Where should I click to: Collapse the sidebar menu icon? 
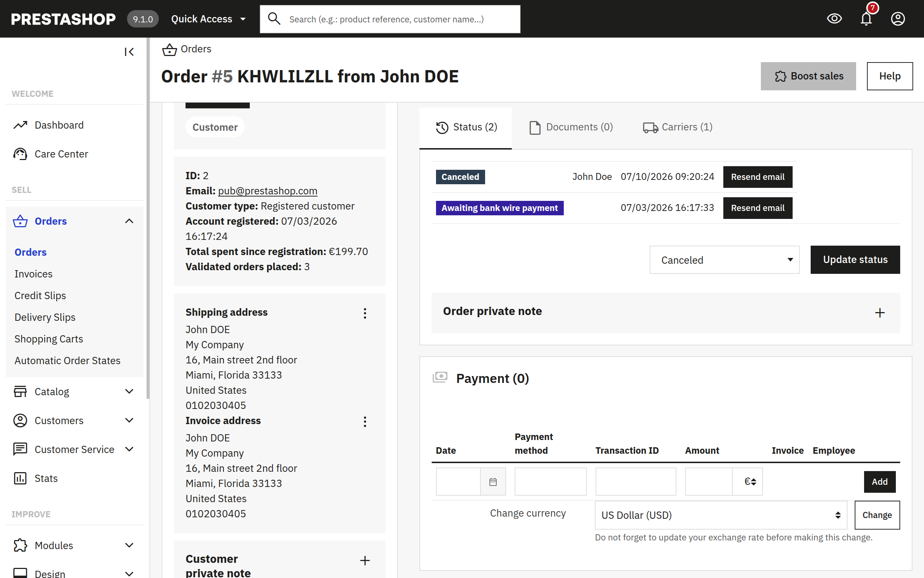pos(129,52)
